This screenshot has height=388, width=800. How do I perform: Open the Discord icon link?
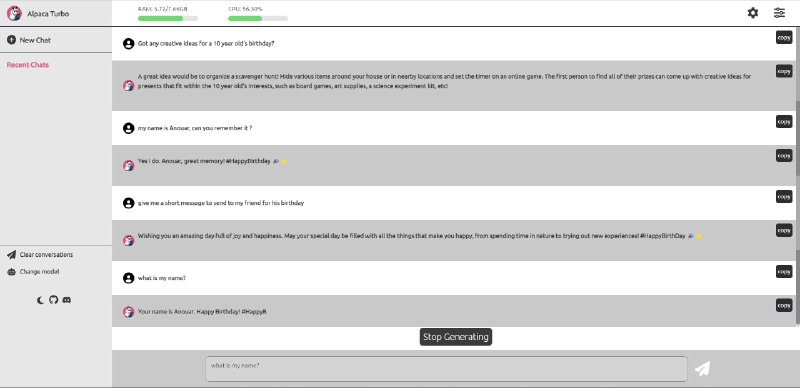point(66,300)
